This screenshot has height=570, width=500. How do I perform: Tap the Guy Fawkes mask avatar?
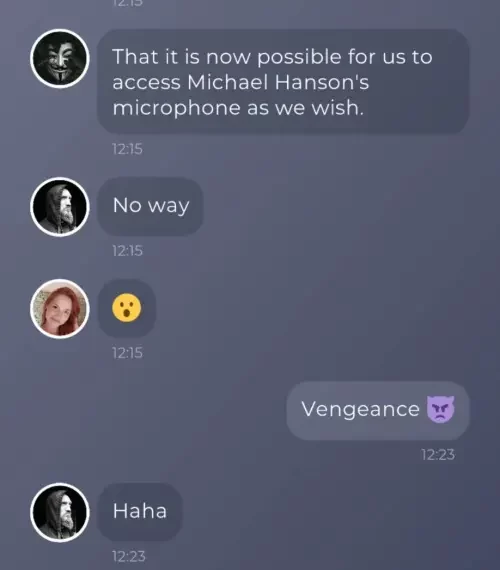click(60, 59)
